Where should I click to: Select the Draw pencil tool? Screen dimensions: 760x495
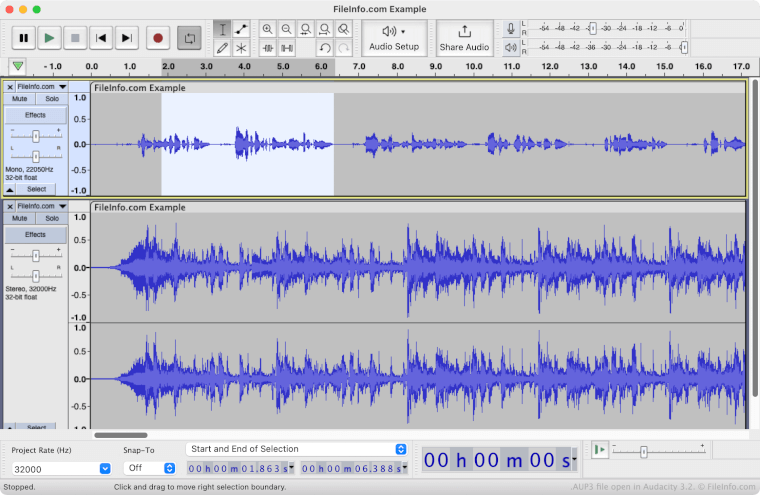(x=222, y=47)
